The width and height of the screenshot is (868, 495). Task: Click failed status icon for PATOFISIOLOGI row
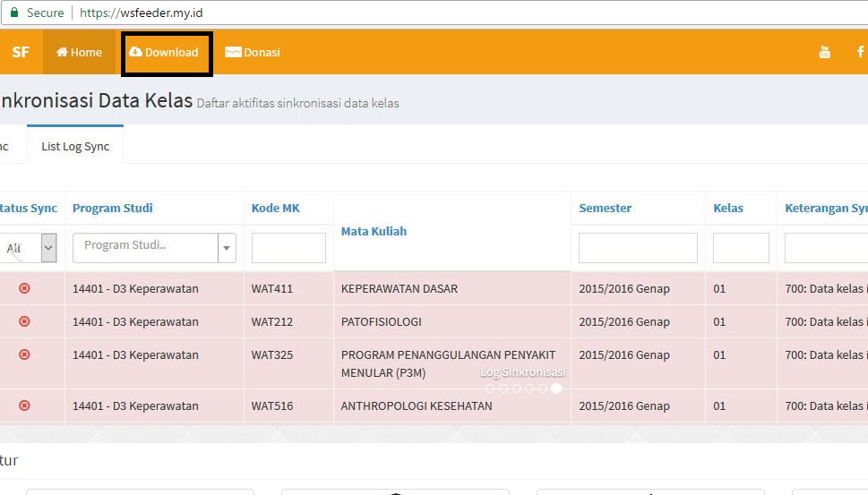24,321
